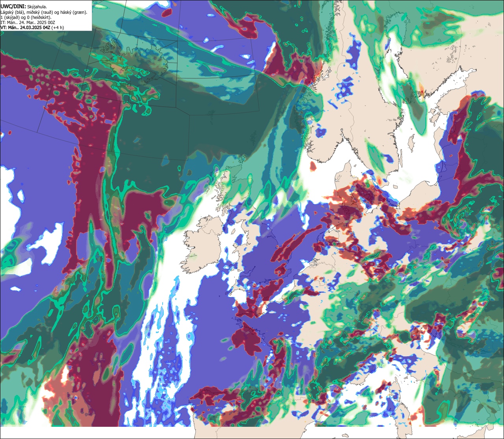Click the word "Skýjahula." in the legend
The height and width of the screenshot is (439, 504).
pos(37,7)
